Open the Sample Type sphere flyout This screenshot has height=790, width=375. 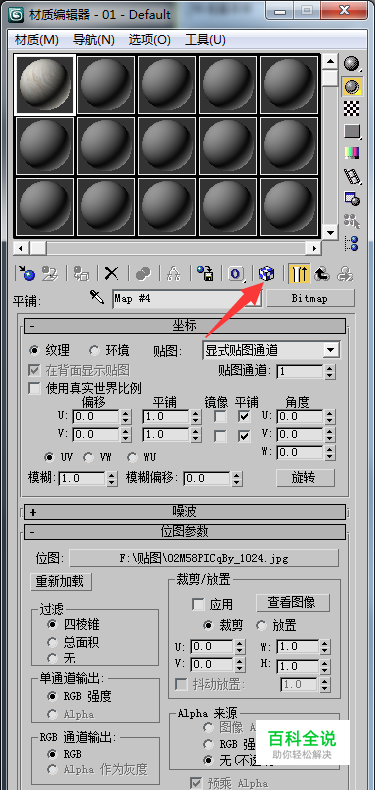point(352,64)
